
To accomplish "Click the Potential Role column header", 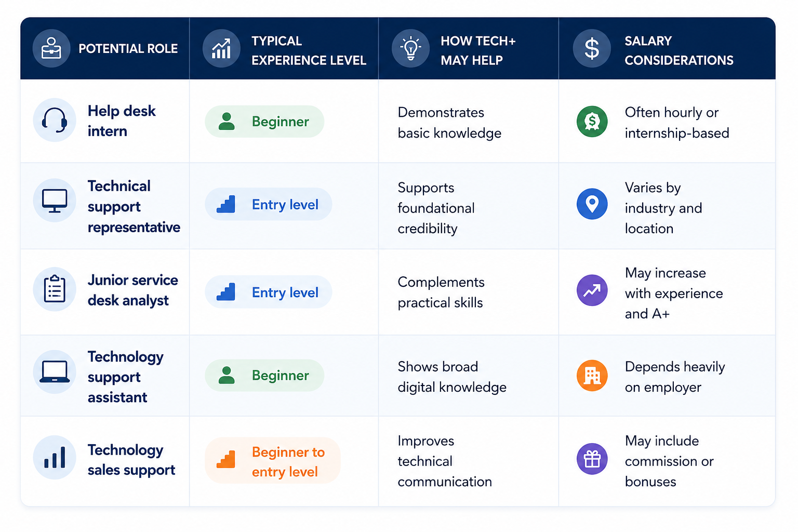I will click(x=105, y=48).
